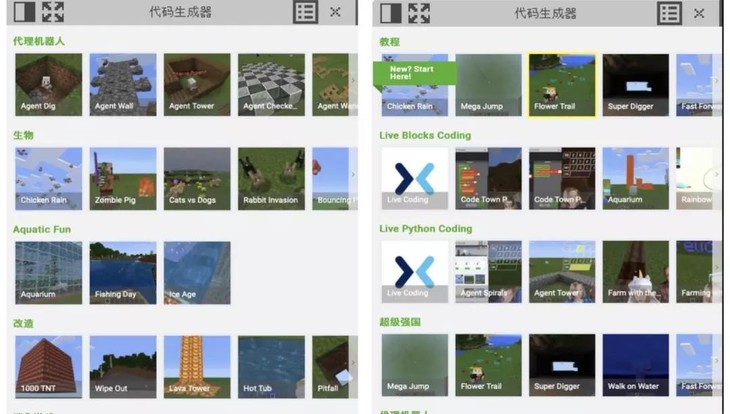Screen dimensions: 730x414
Task: Open Live Coding under Live Python Coding
Action: point(415,272)
